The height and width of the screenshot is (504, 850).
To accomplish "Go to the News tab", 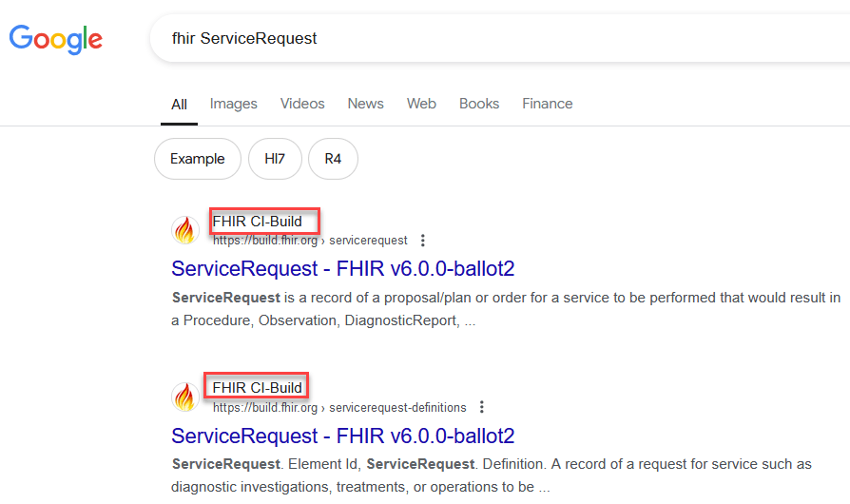I will [365, 104].
